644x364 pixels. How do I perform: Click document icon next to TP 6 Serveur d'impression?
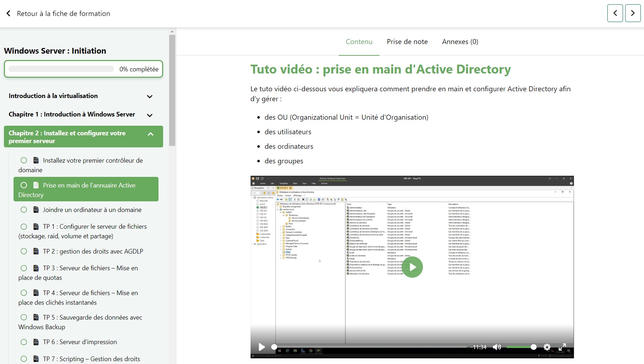[x=36, y=342]
